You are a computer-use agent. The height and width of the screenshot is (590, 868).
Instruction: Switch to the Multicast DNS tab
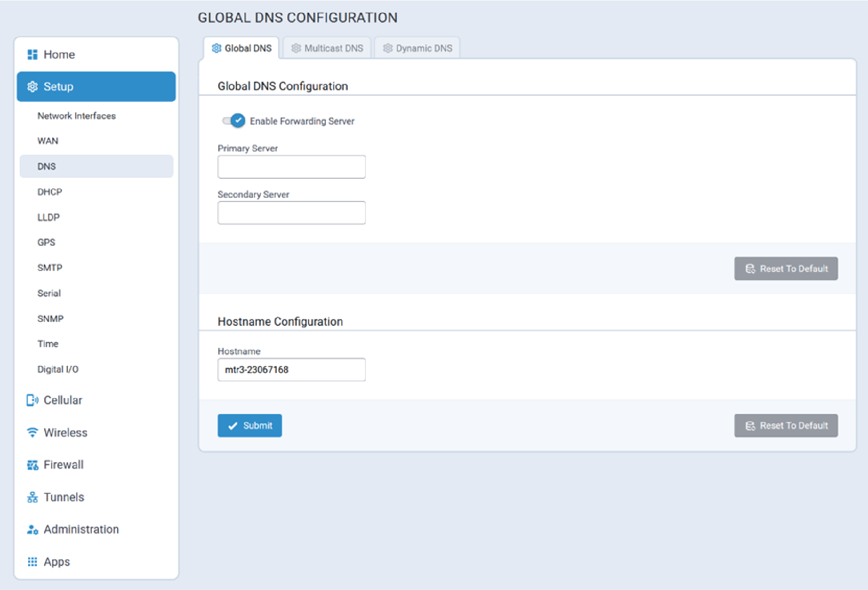click(x=327, y=48)
